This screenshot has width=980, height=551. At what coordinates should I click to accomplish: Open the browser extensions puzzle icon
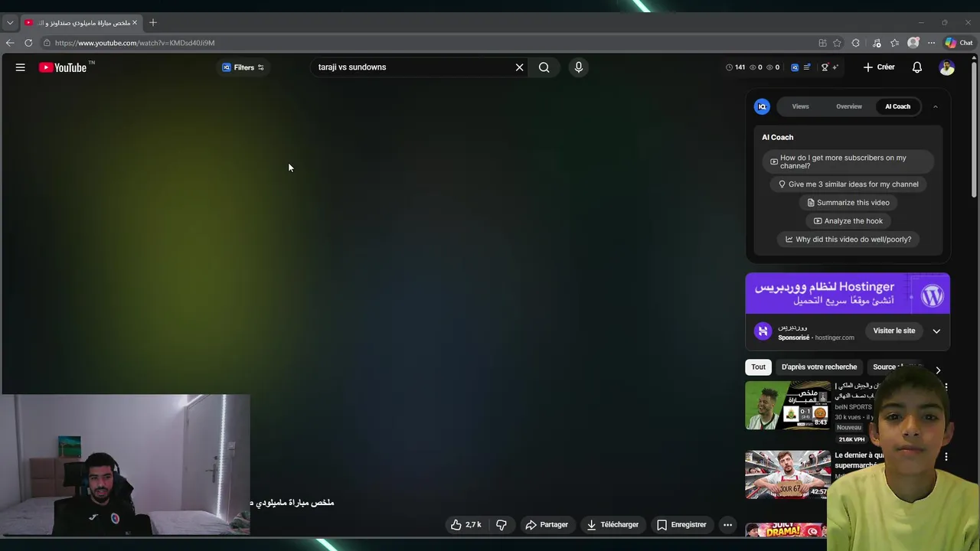tap(856, 43)
